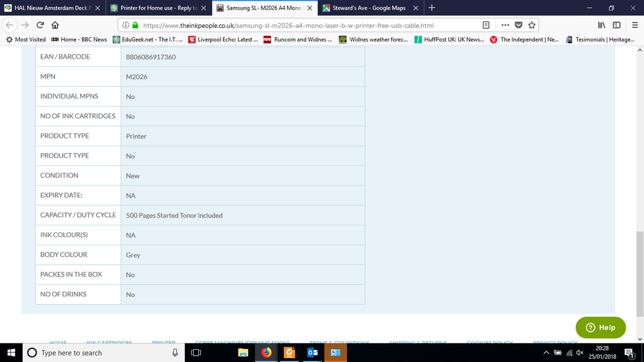Open the Firefox hamburger menu
Image resolution: width=644 pixels, height=362 pixels.
(634, 25)
